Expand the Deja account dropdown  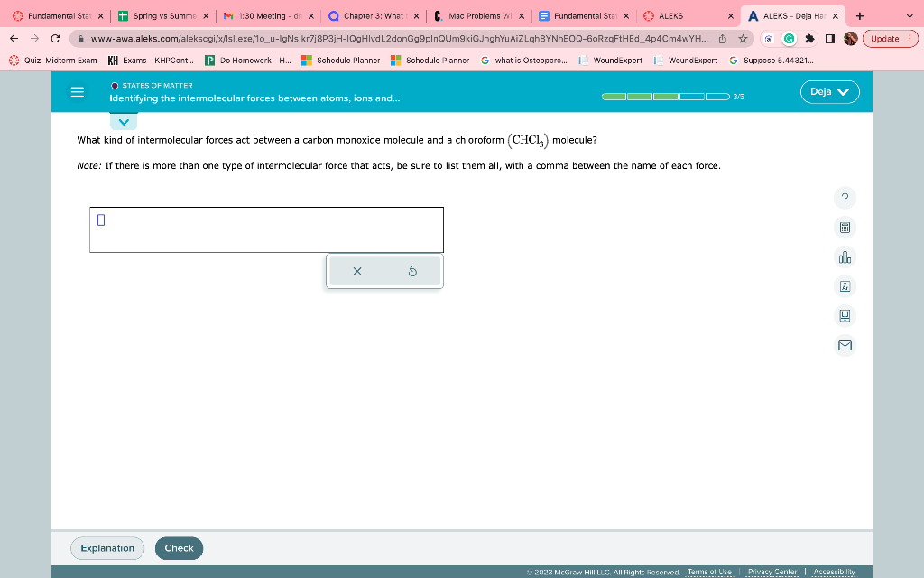pyautogui.click(x=828, y=91)
